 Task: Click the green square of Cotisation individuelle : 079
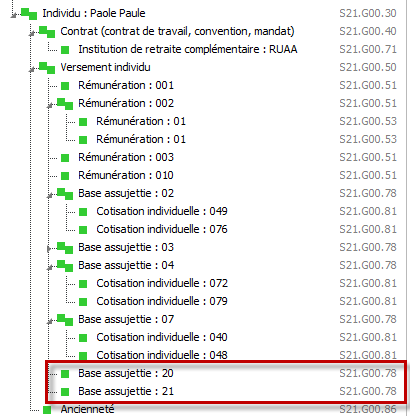83,302
